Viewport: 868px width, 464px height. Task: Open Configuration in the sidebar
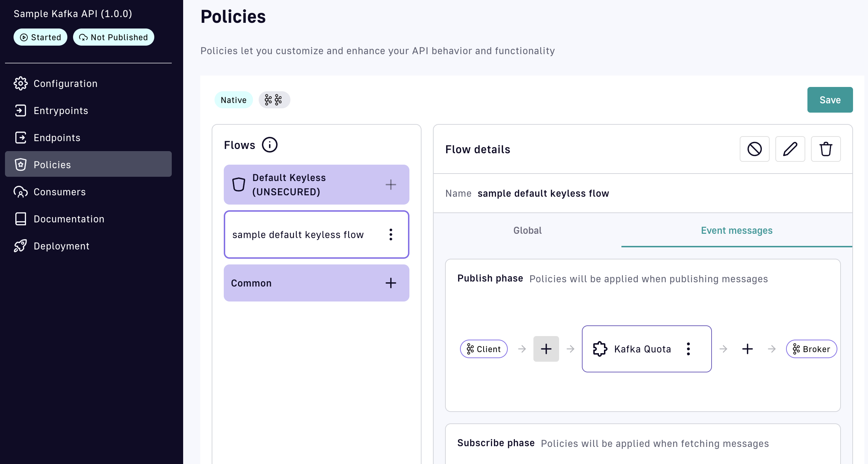[x=66, y=84]
